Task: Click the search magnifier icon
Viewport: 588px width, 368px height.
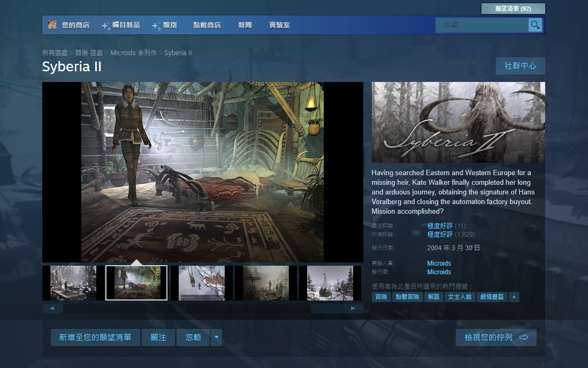Action: [x=535, y=25]
